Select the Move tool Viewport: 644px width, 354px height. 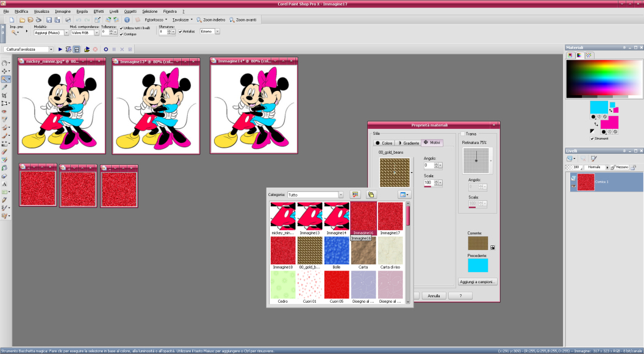[x=5, y=71]
